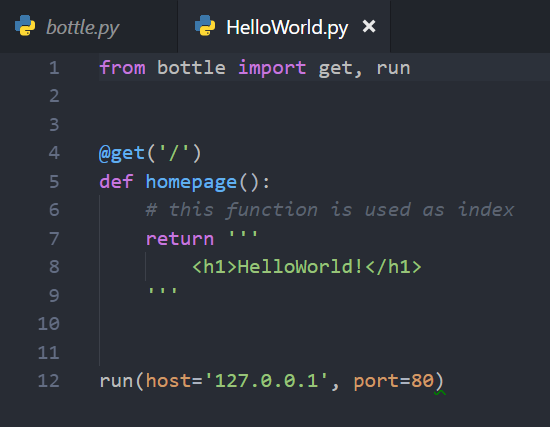Click line number 12 in the gutter

pos(49,381)
